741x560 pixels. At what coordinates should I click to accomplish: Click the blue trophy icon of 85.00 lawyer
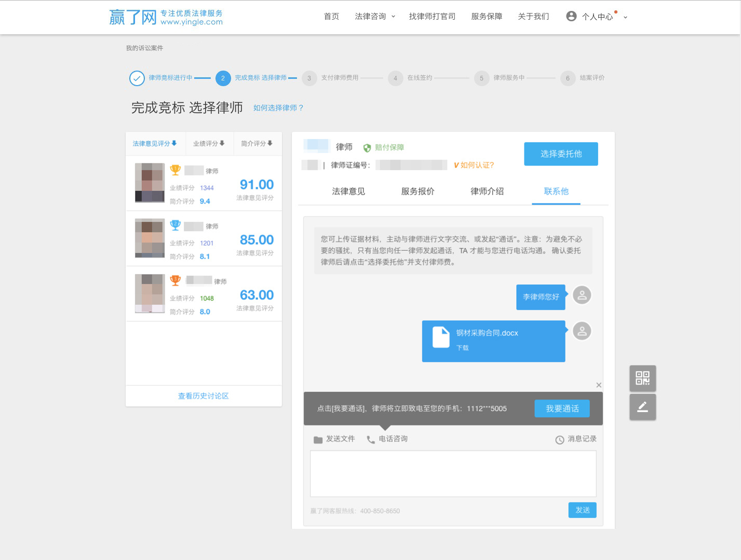176,225
